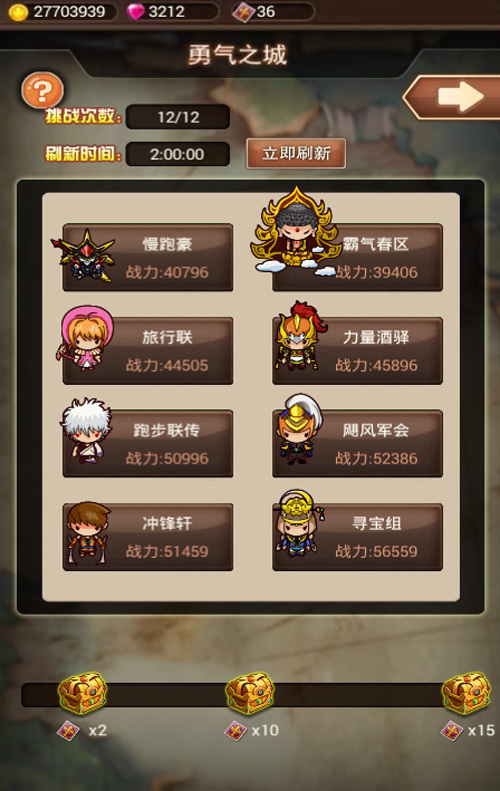Select opponent 力量酒驿 with power 45896

357,351
